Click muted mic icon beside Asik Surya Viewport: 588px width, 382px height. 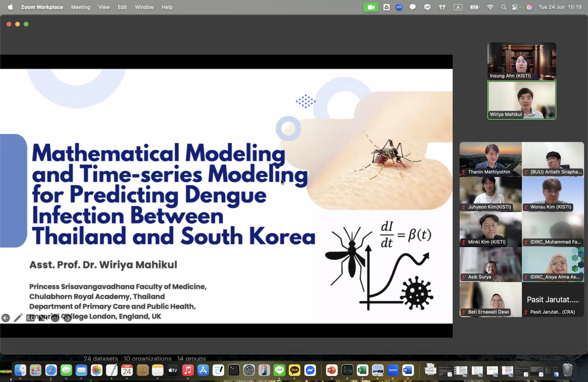point(464,277)
